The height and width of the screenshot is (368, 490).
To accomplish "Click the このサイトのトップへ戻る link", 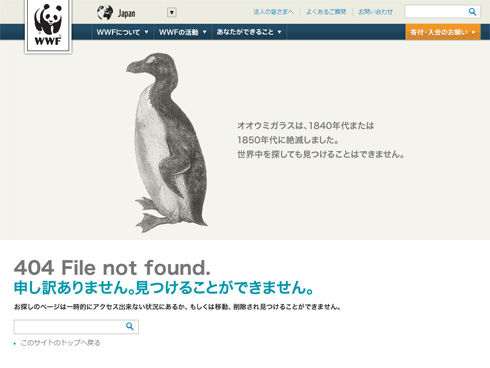I will pos(60,343).
